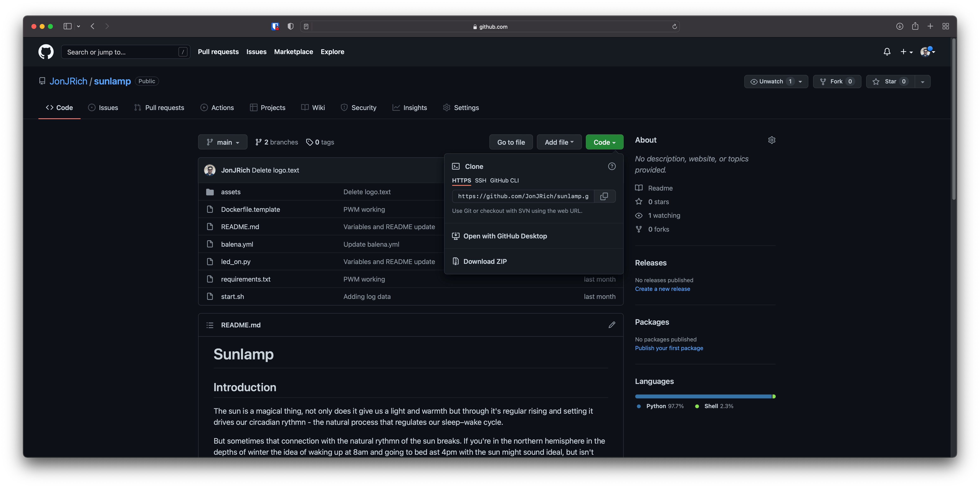The width and height of the screenshot is (980, 488).
Task: Open notifications bell icon
Action: 887,52
